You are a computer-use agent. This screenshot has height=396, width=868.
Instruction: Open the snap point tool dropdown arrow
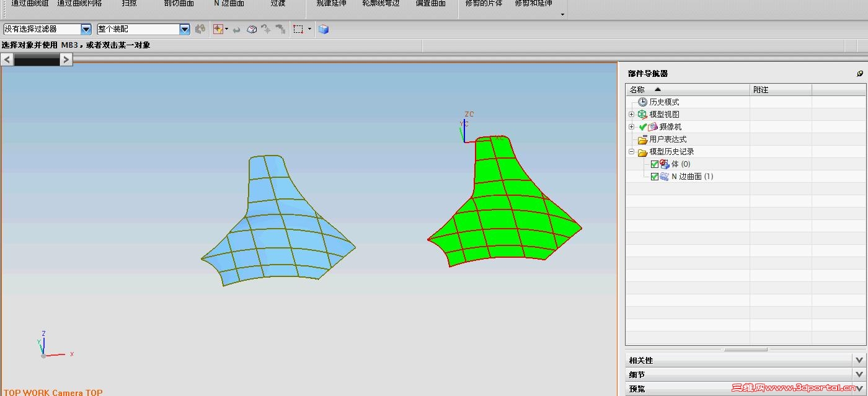tap(226, 29)
